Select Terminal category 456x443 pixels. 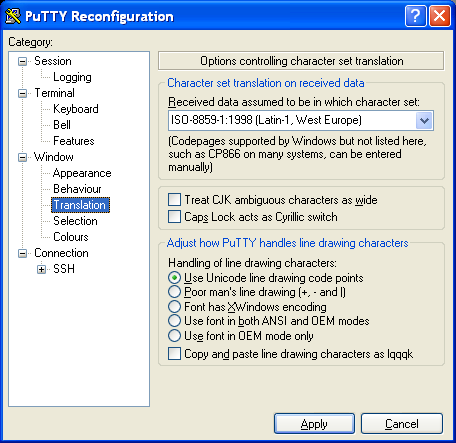54,93
